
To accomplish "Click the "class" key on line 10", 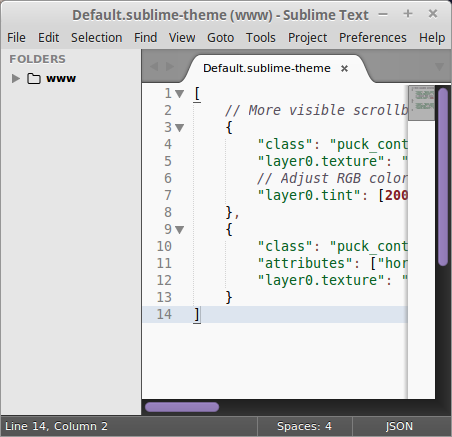I will [x=285, y=247].
